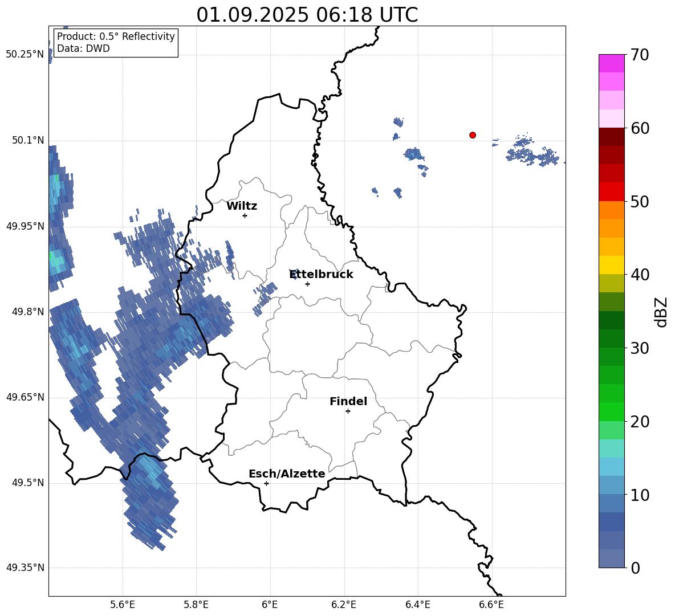675x616 pixels.
Task: Click the 49.95°N latitude label
Action: point(25,226)
